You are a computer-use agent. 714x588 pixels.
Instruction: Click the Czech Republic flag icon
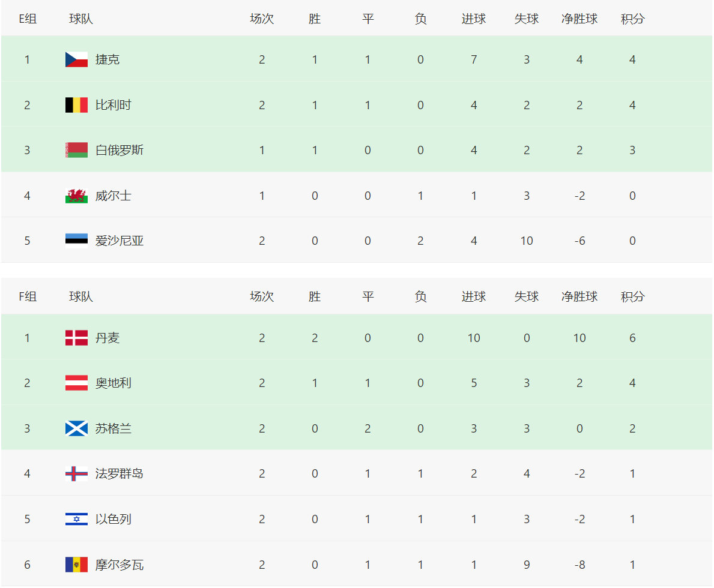76,59
